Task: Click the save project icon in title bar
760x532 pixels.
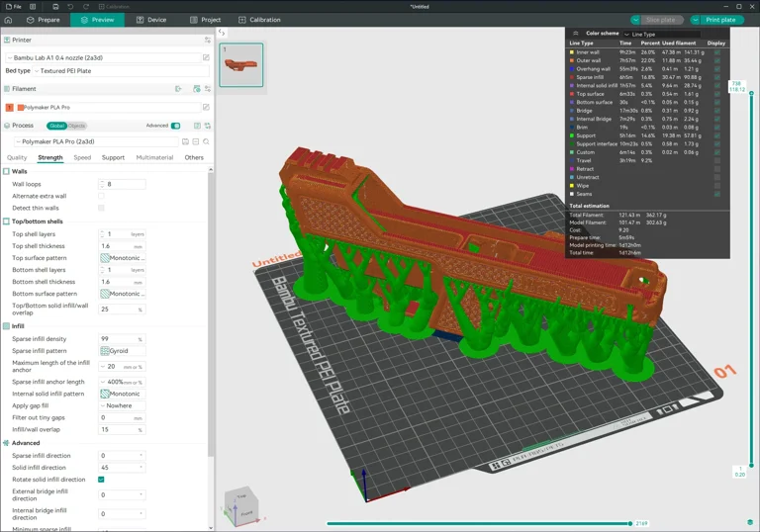Action: pyautogui.click(x=55, y=7)
